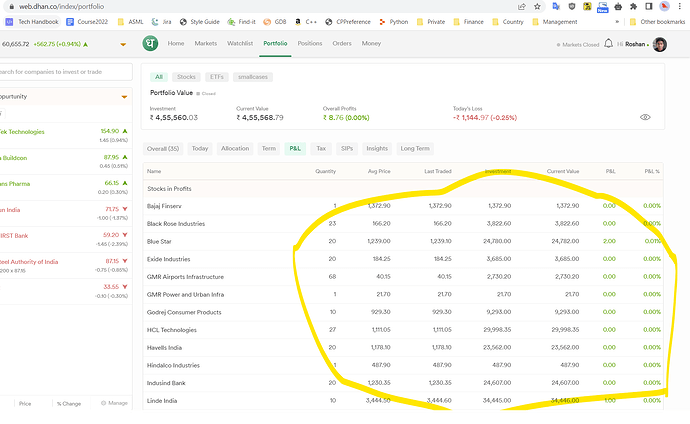The height and width of the screenshot is (424, 690).
Task: Open Finance bookmarks folder
Action: click(468, 22)
